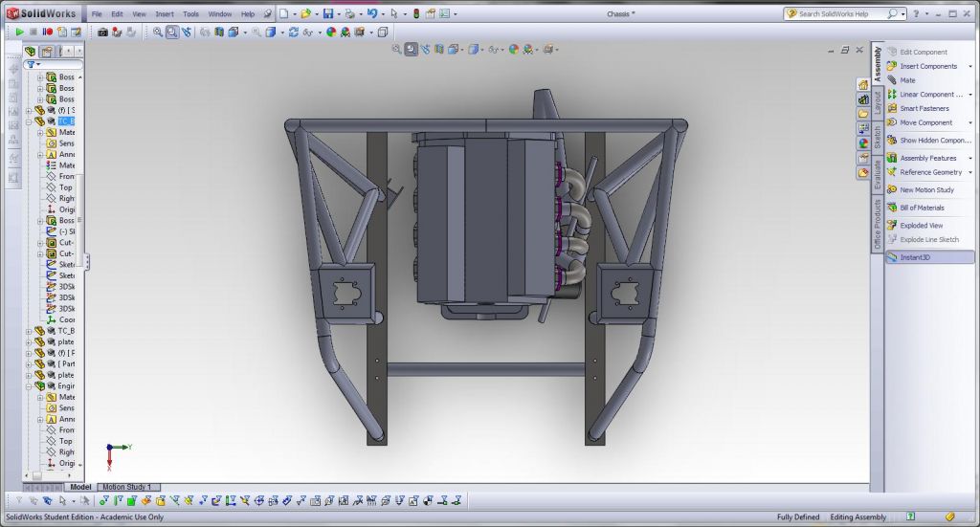This screenshot has width=980, height=527.
Task: Open Bill of Materials
Action: pos(921,208)
